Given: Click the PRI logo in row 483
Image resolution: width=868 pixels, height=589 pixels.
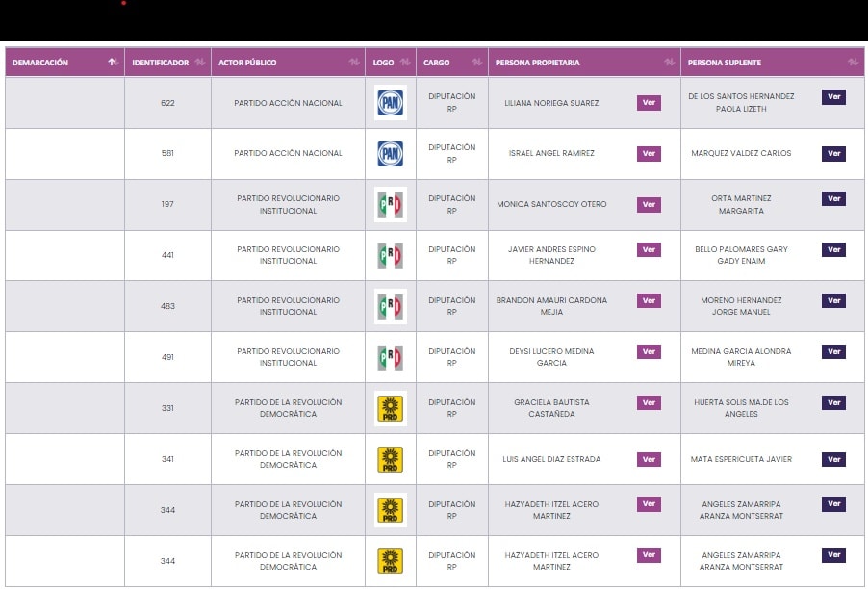Looking at the screenshot, I should (x=390, y=307).
